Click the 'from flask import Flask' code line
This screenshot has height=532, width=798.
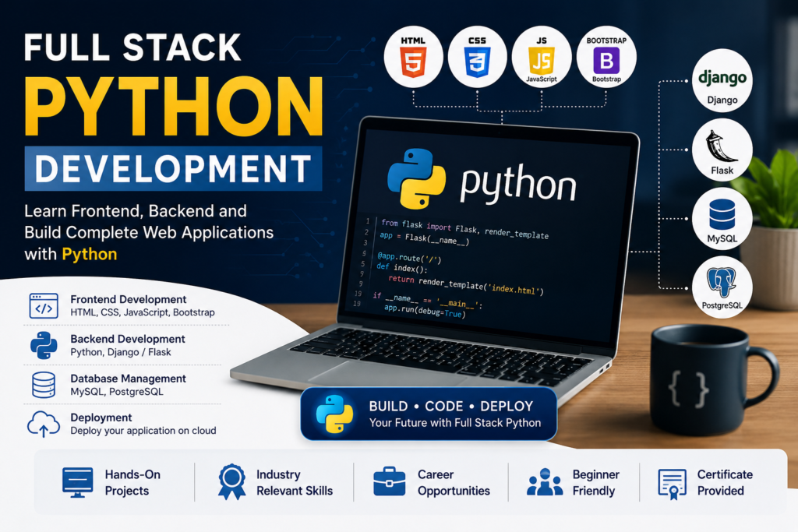(464, 229)
